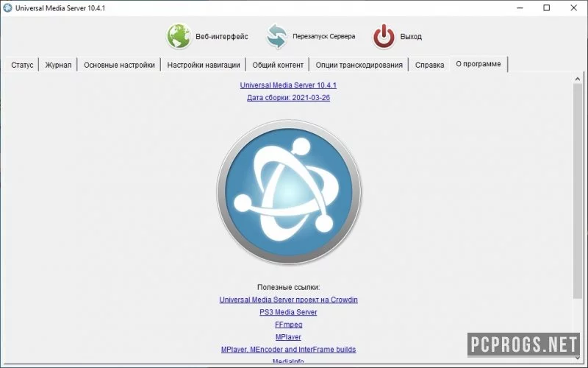Minimize the Universal Media Server window
This screenshot has width=588, height=368.
520,8
